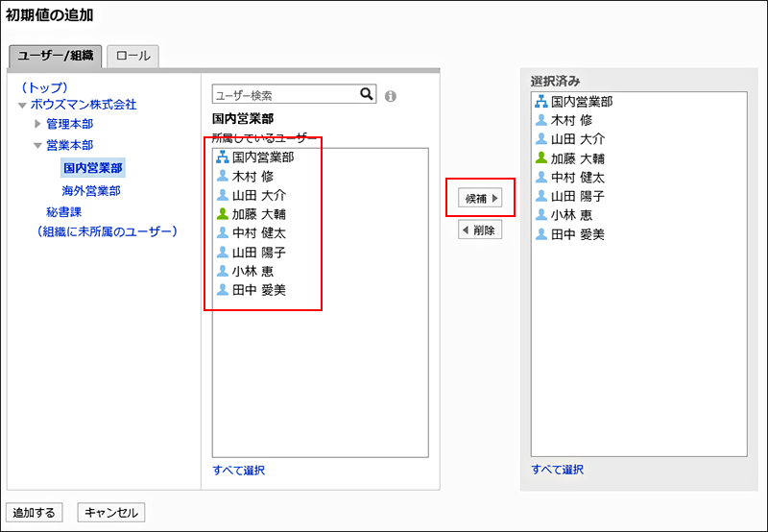The width and height of the screenshot is (768, 532).
Task: Click user icon of 田中 愛美 in 選択済み list
Action: [541, 234]
